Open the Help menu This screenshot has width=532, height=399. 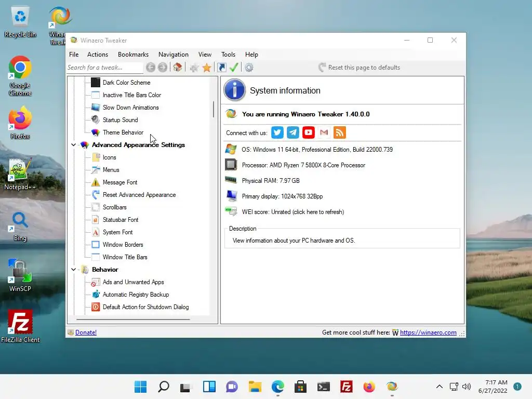coord(251,54)
